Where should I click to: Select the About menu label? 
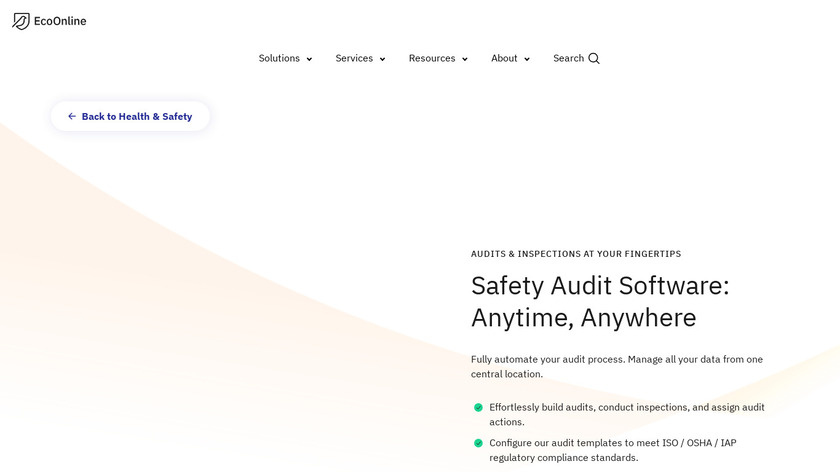pos(504,58)
